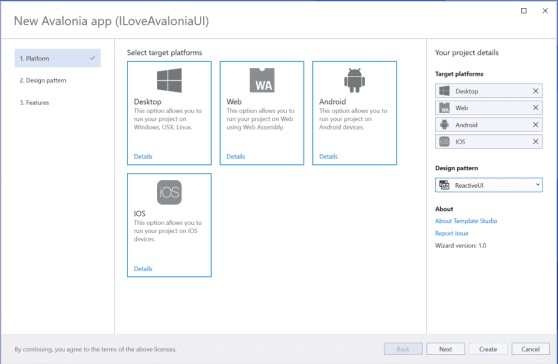Open About Template Studio link
The width and height of the screenshot is (558, 364).
point(466,221)
